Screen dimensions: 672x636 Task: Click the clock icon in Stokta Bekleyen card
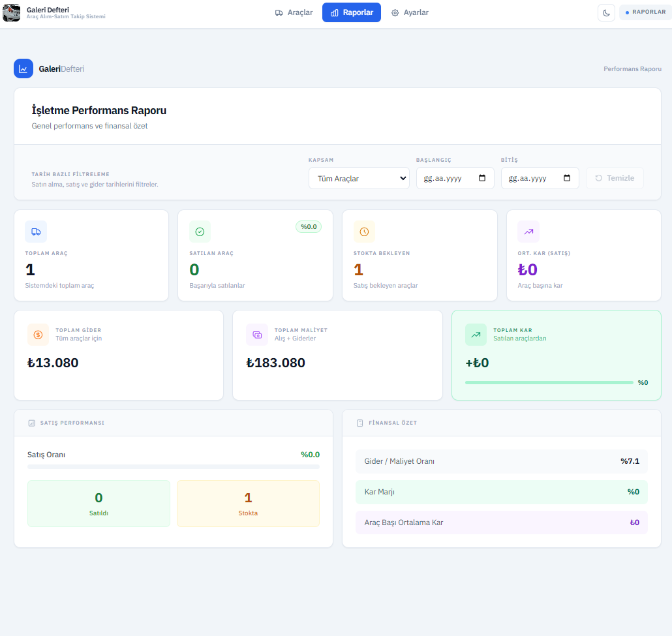(x=364, y=232)
